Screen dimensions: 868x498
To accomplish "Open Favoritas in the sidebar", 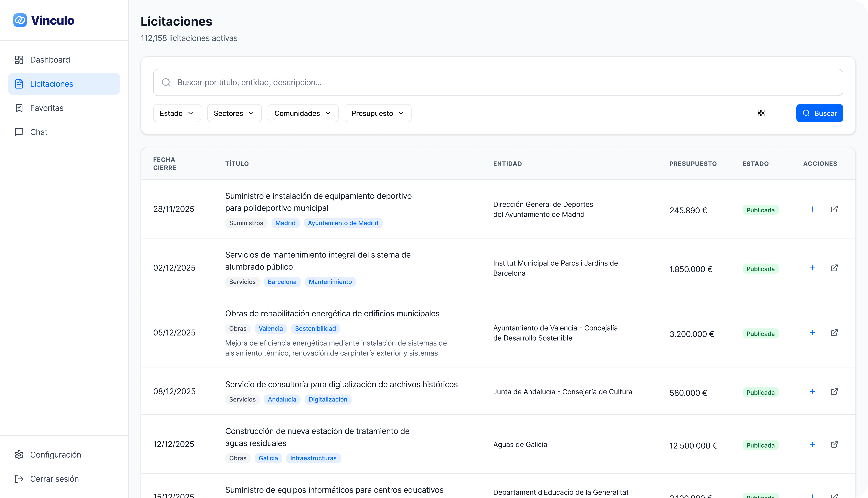I will click(47, 108).
